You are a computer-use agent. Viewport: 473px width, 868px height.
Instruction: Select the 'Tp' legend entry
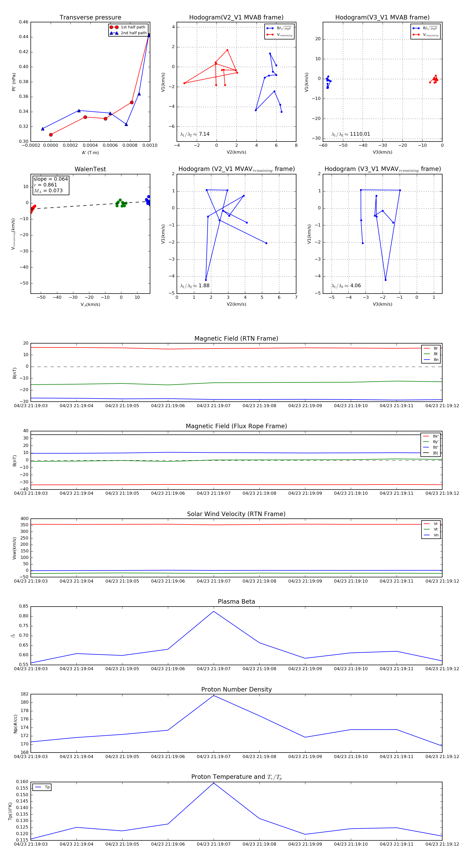[42, 787]
